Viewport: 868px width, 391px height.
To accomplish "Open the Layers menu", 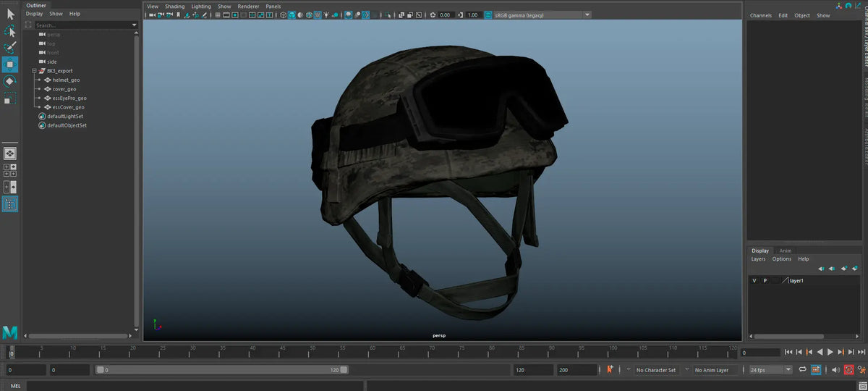I will tap(758, 258).
